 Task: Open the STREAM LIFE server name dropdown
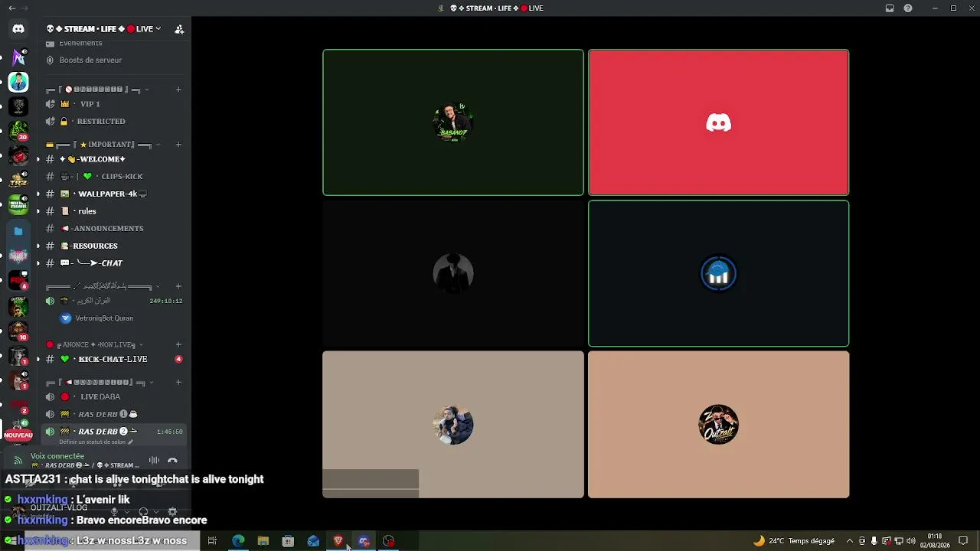tap(104, 29)
